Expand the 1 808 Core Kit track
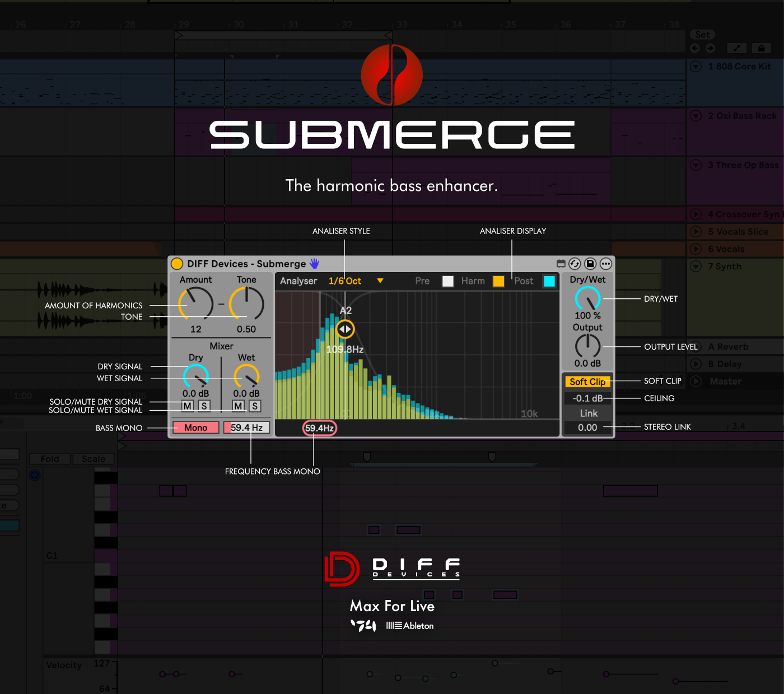This screenshot has height=694, width=784. click(x=696, y=67)
